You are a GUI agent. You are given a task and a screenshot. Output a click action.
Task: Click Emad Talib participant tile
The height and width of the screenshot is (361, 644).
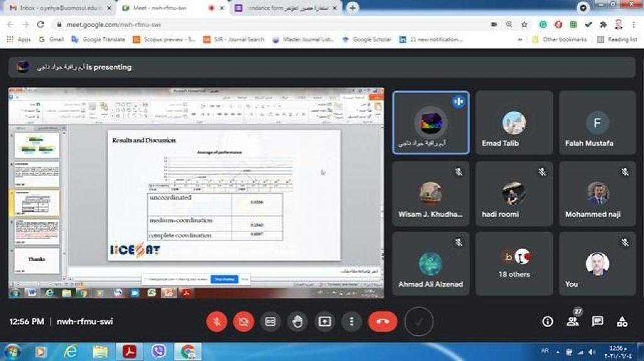(514, 123)
